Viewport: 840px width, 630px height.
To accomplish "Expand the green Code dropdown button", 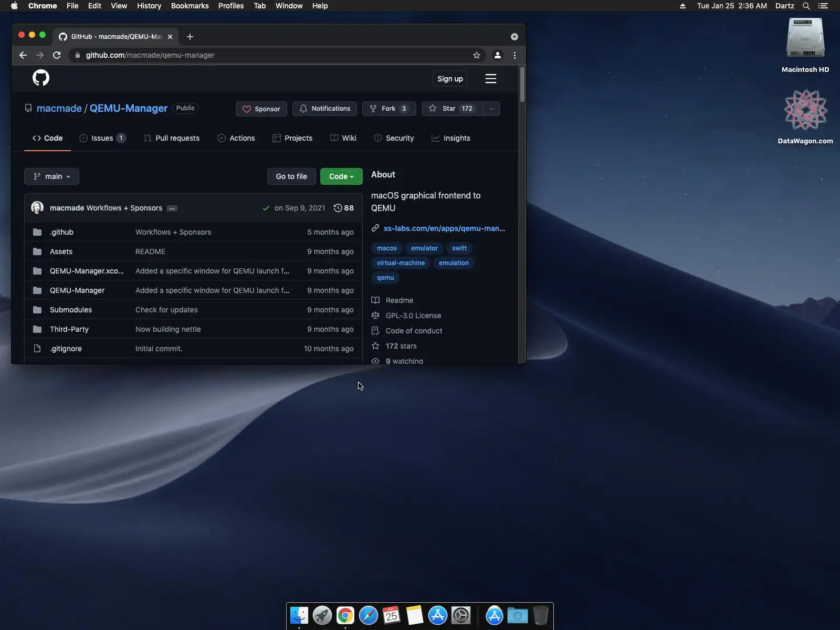I will coord(341,176).
